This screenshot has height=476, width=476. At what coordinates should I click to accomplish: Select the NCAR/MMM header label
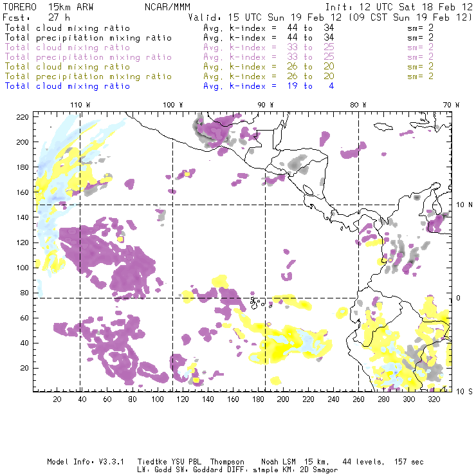click(163, 6)
